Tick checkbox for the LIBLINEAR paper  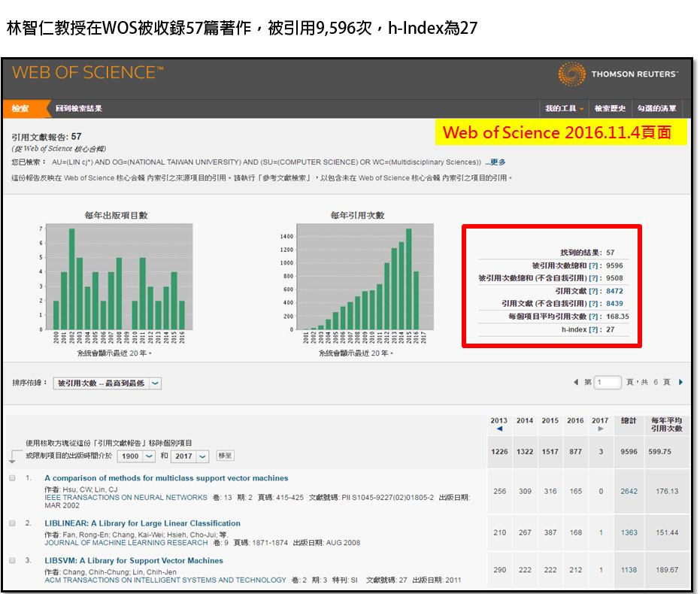13,523
